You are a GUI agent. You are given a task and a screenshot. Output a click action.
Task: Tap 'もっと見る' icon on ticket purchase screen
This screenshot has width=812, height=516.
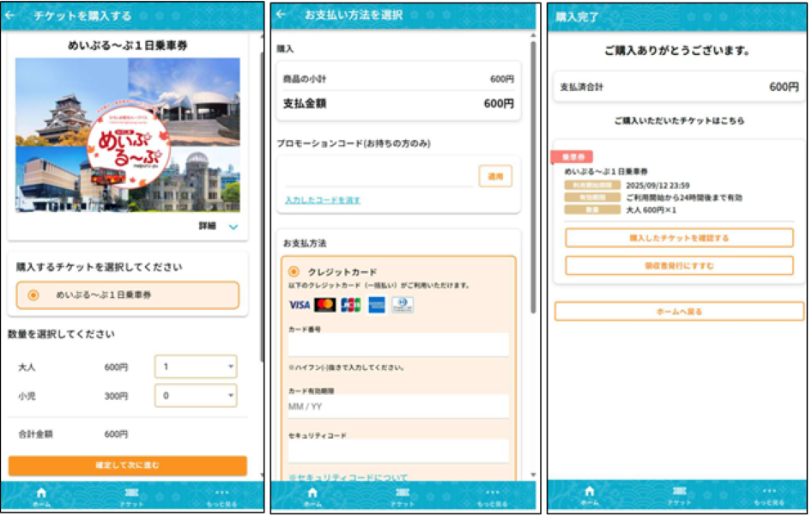[x=221, y=495]
